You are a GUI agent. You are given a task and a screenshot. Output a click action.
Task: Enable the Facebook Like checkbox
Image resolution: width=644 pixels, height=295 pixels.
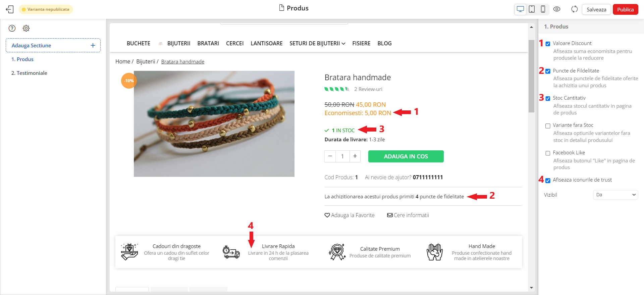click(x=548, y=153)
